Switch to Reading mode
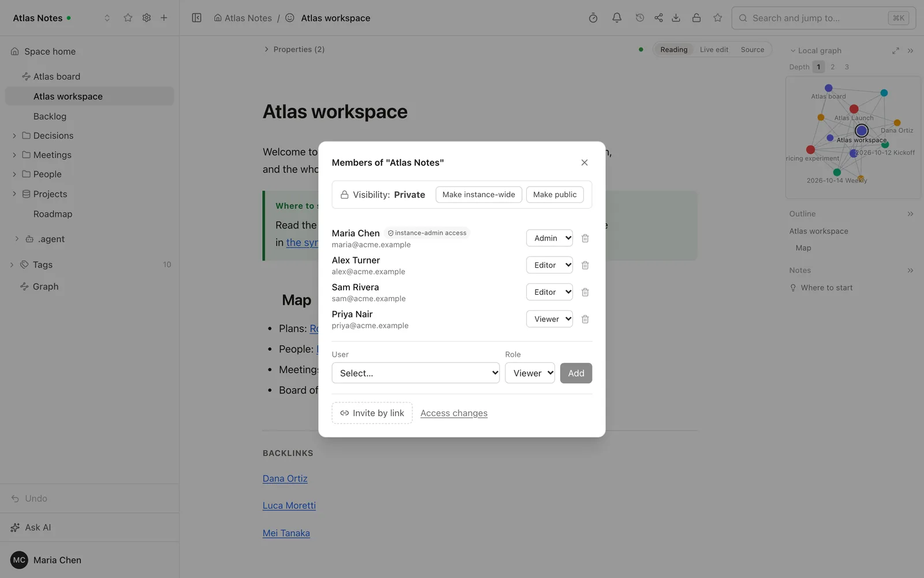 coord(674,50)
